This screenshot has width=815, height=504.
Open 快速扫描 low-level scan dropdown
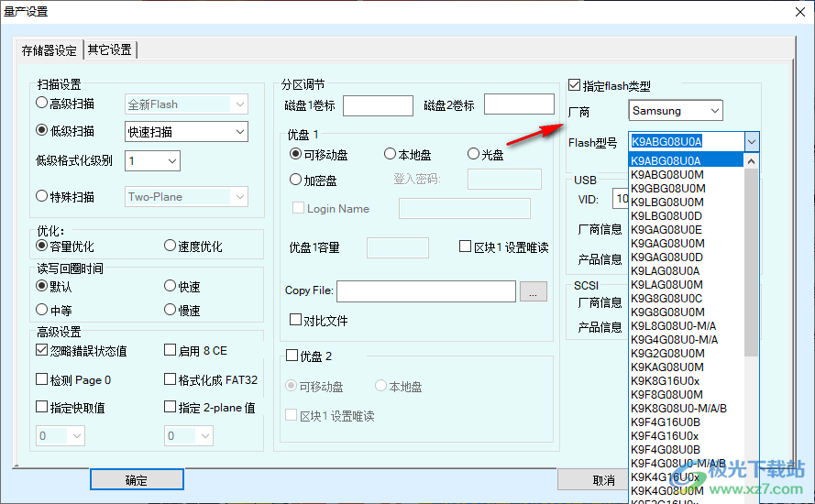pyautogui.click(x=187, y=131)
